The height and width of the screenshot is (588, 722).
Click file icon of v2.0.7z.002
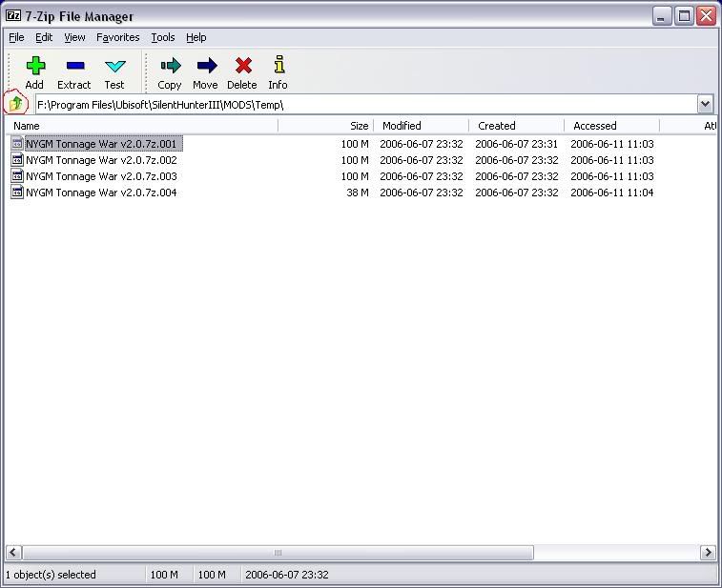[17, 160]
